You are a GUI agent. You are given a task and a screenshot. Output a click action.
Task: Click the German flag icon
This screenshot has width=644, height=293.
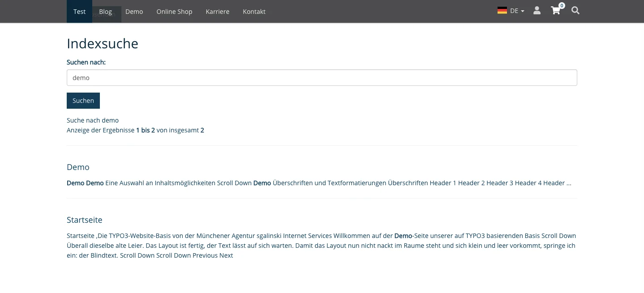502,10
